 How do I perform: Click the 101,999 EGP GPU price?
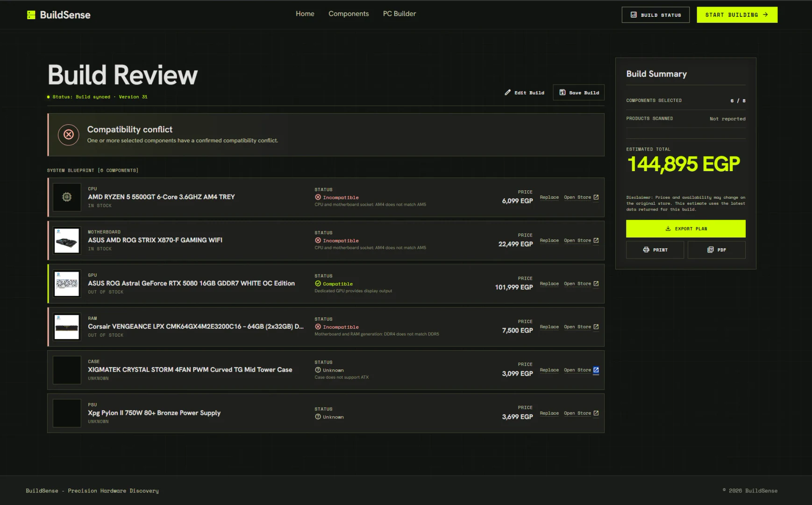point(514,287)
